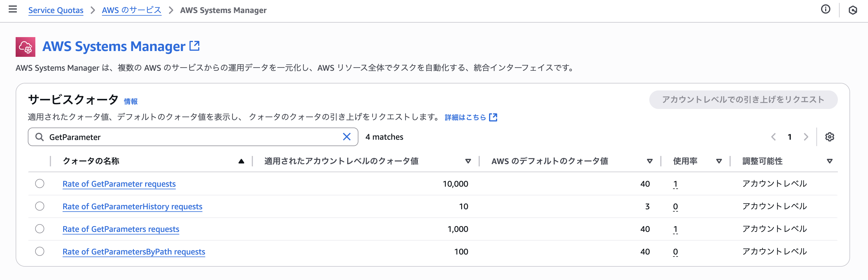Sort by AWS のデフォルトのクォータ値 column arrow
868x280 pixels.
650,161
